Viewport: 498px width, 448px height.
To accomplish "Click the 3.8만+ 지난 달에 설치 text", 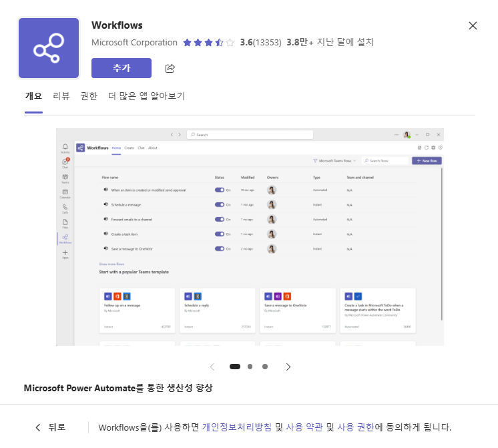I will point(330,42).
